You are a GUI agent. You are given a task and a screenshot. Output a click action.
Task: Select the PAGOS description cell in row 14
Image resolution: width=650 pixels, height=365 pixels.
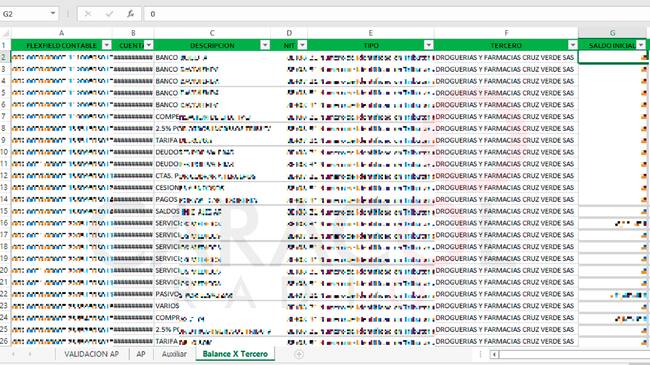(212, 200)
